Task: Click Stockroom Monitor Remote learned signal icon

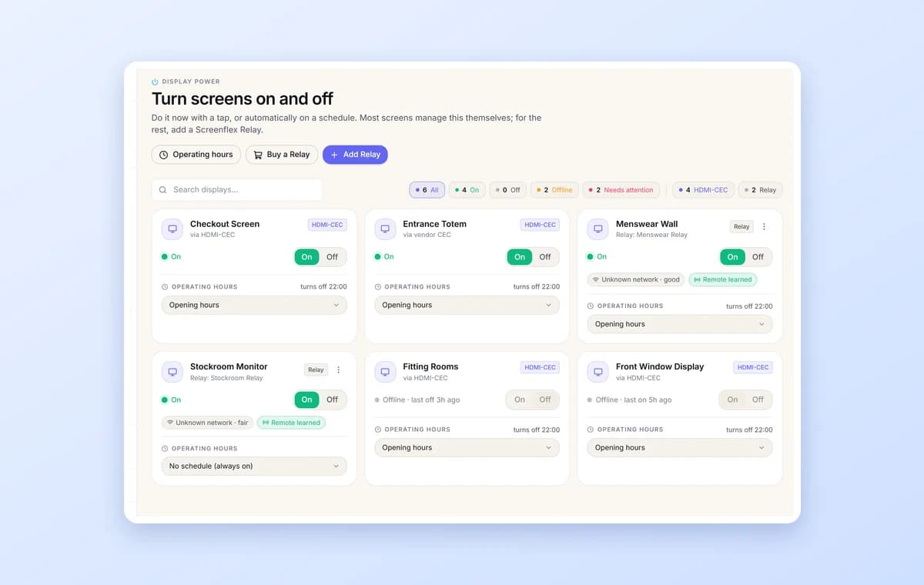Action: tap(266, 423)
